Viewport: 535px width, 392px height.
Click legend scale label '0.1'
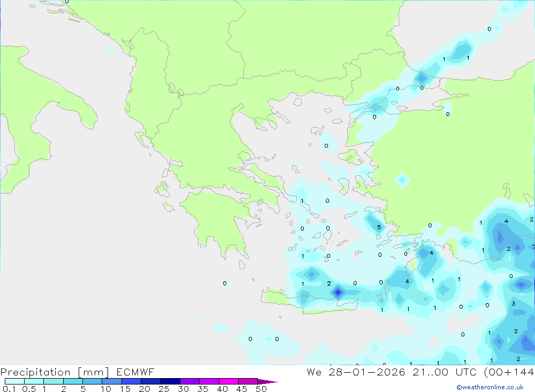click(9, 389)
